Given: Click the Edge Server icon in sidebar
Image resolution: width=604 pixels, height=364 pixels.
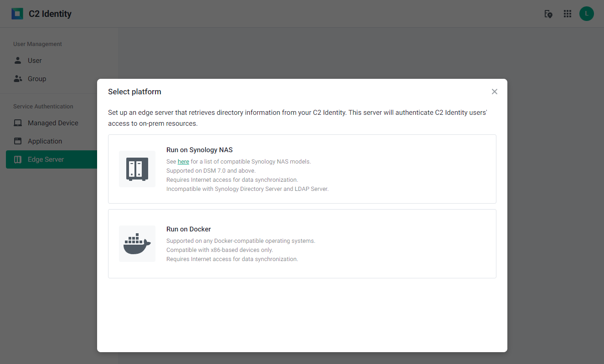Looking at the screenshot, I should (18, 159).
